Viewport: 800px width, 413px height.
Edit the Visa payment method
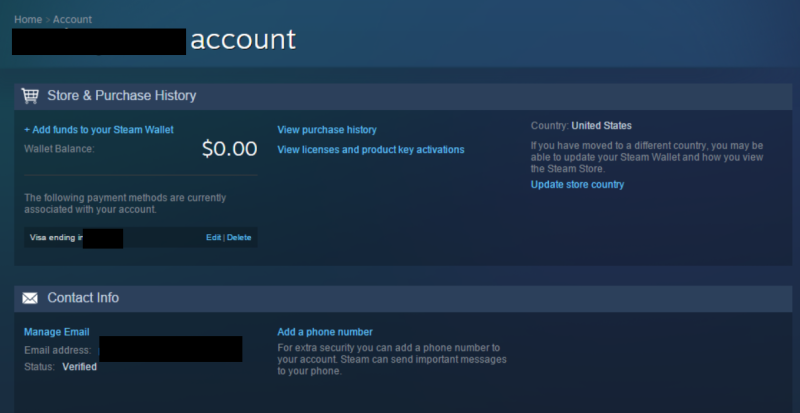tap(213, 237)
